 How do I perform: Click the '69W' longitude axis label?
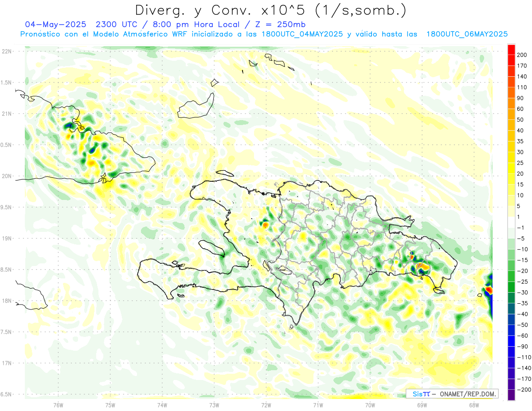[x=422, y=405]
